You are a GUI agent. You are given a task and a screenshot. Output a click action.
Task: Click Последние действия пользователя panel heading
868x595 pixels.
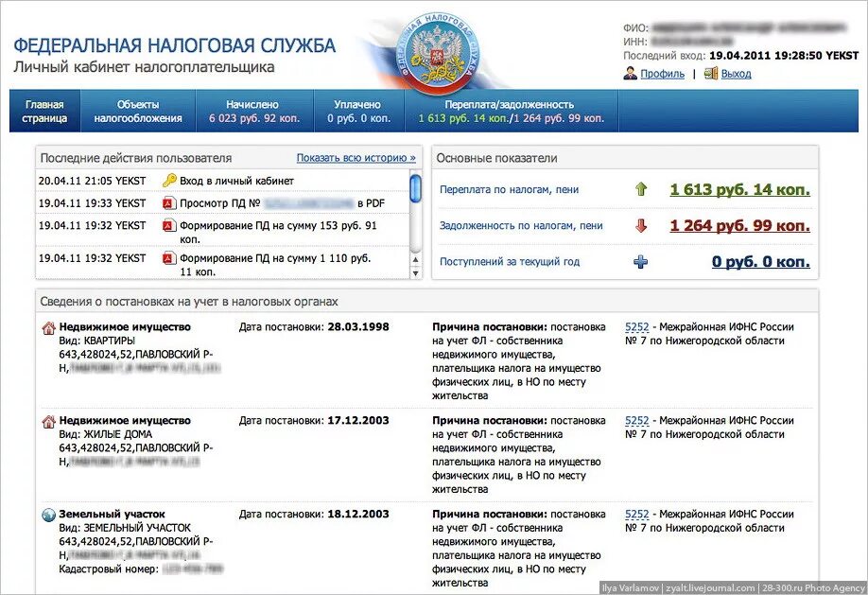(x=135, y=158)
